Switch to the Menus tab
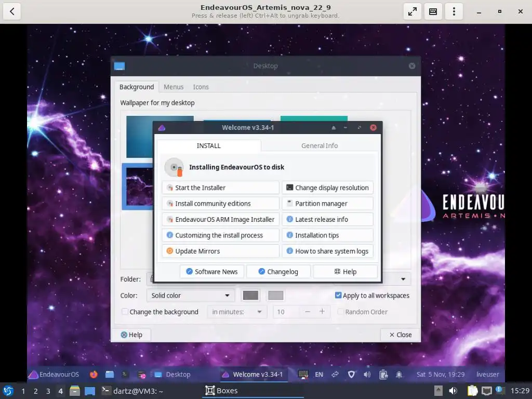Viewport: 532px width, 399px height. pos(174,87)
